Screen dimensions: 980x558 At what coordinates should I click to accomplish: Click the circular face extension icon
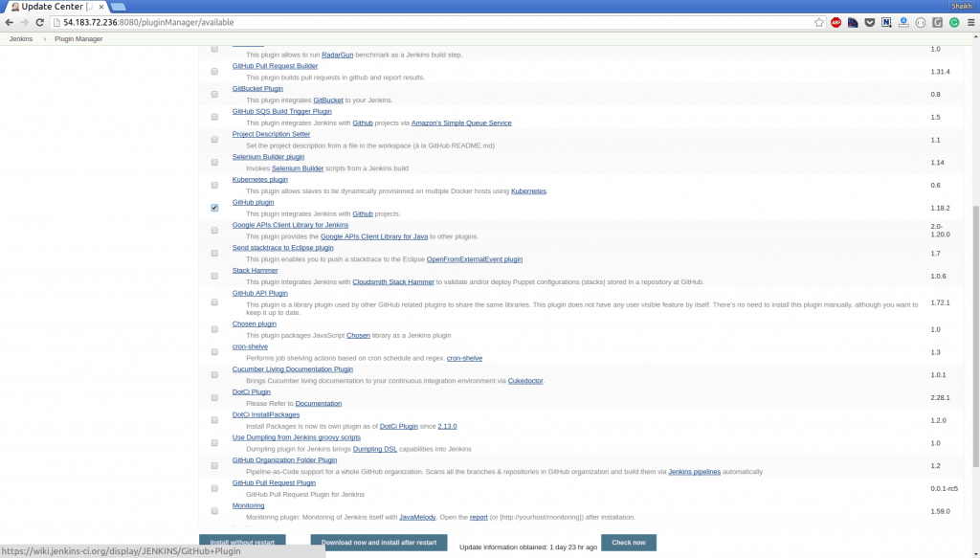(x=920, y=22)
